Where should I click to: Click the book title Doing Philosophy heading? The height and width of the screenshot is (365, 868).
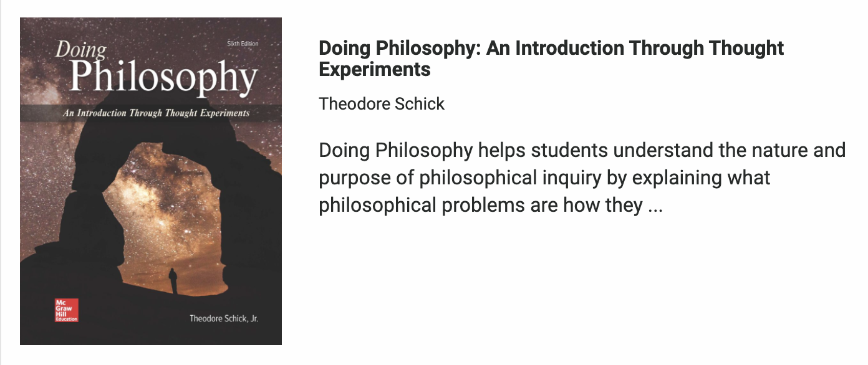pyautogui.click(x=551, y=58)
